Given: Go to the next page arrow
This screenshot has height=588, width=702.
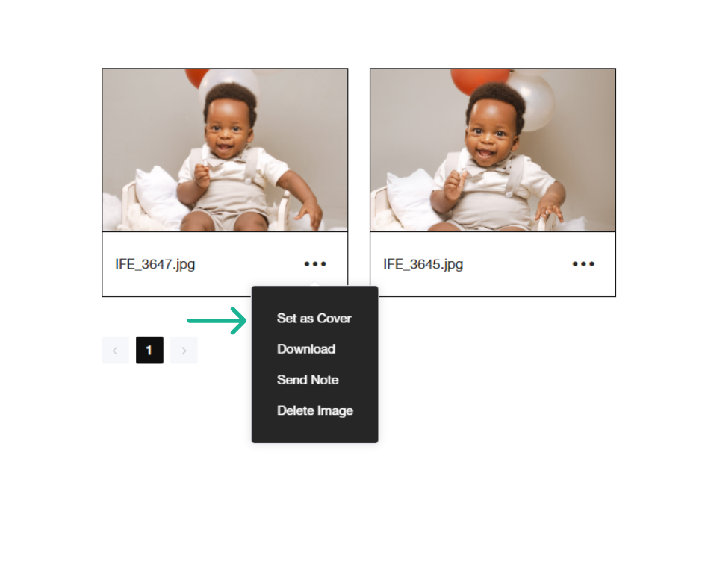Looking at the screenshot, I should tap(184, 351).
